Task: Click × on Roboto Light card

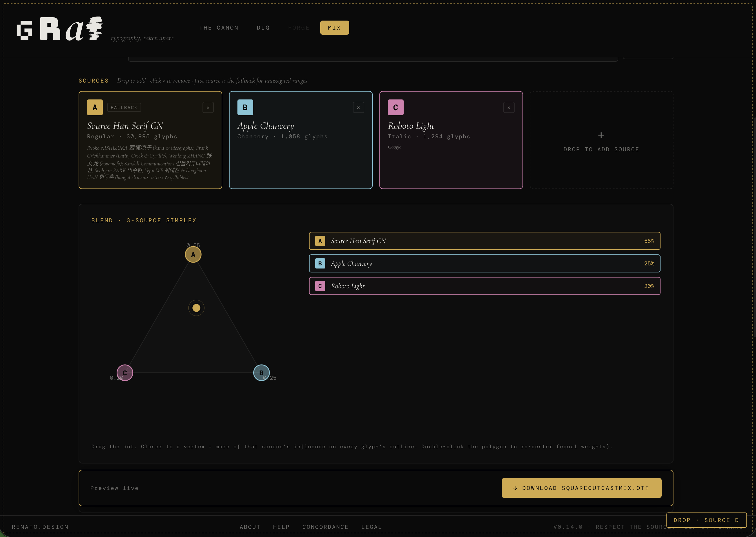Action: click(509, 107)
